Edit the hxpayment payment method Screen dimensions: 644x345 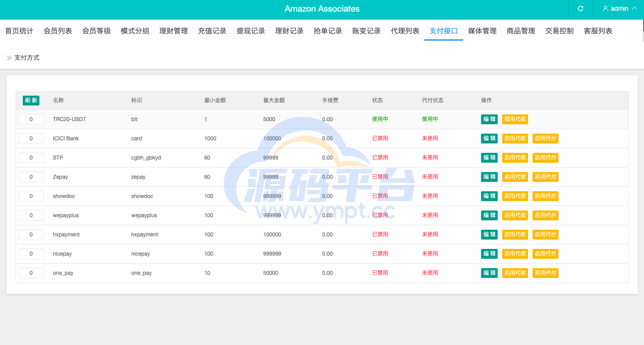pos(489,235)
